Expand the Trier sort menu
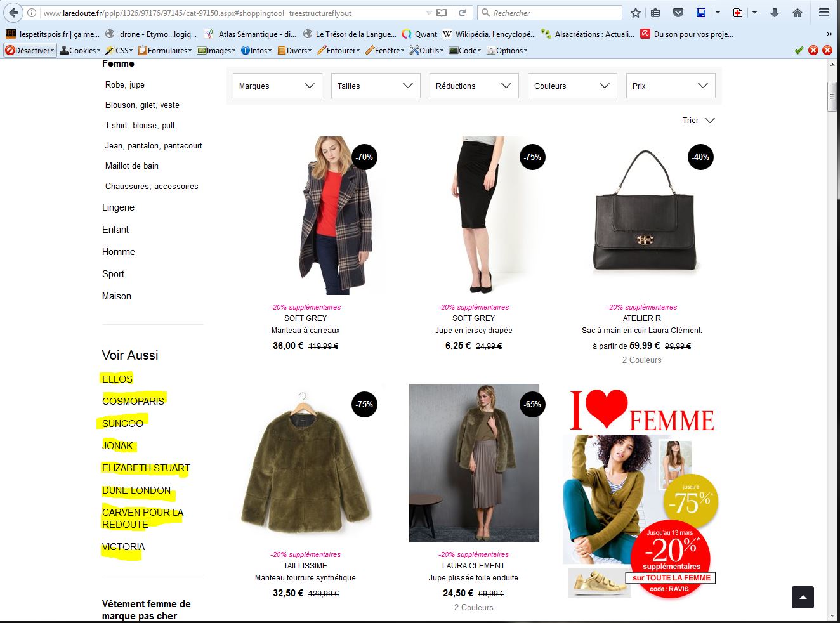The width and height of the screenshot is (840, 623). (699, 121)
